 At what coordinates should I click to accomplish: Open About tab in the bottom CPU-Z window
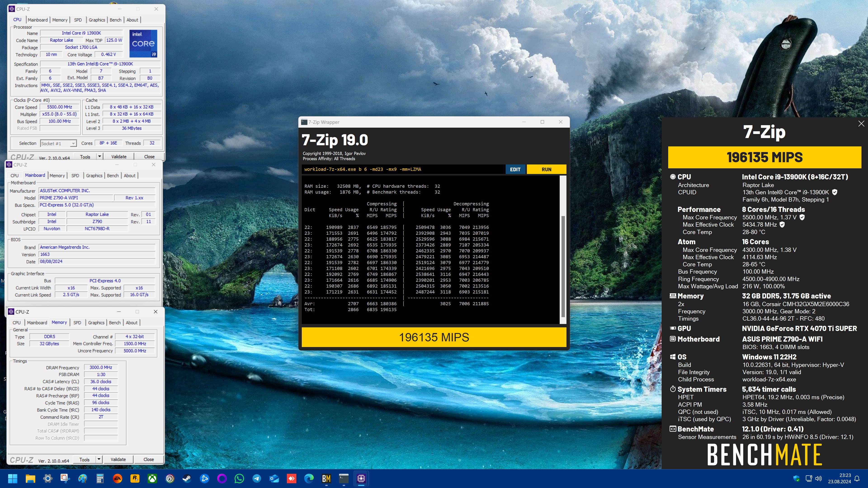[x=131, y=323]
